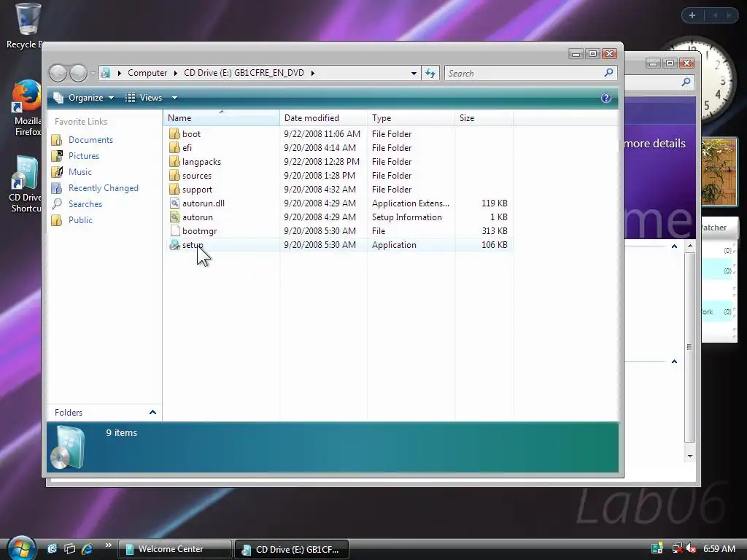
Task: Click Show Desktop quick launch icon
Action: click(x=52, y=548)
